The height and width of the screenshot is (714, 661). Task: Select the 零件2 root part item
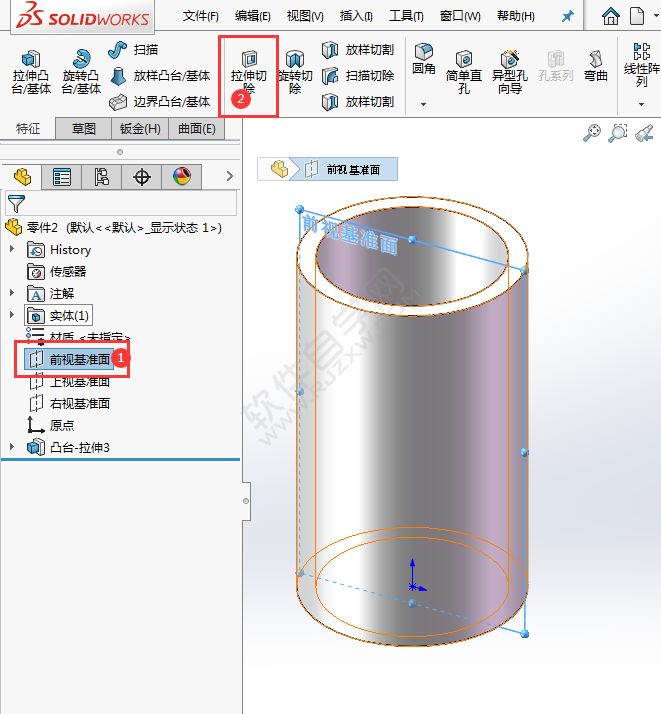click(113, 227)
